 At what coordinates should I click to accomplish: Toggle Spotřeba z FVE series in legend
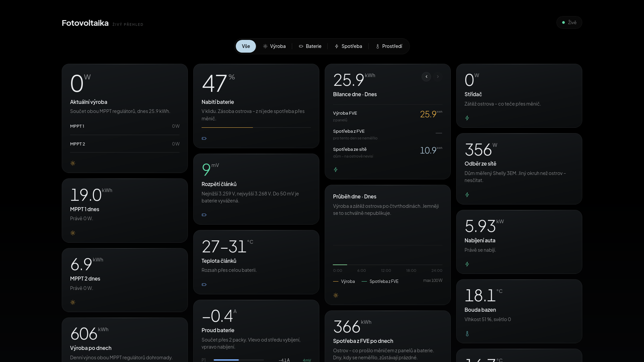click(x=380, y=281)
